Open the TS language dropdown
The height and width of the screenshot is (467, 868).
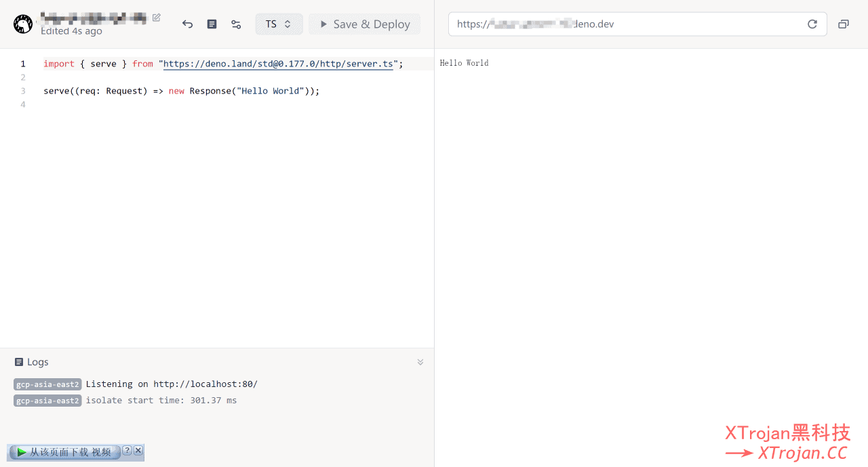coord(279,24)
